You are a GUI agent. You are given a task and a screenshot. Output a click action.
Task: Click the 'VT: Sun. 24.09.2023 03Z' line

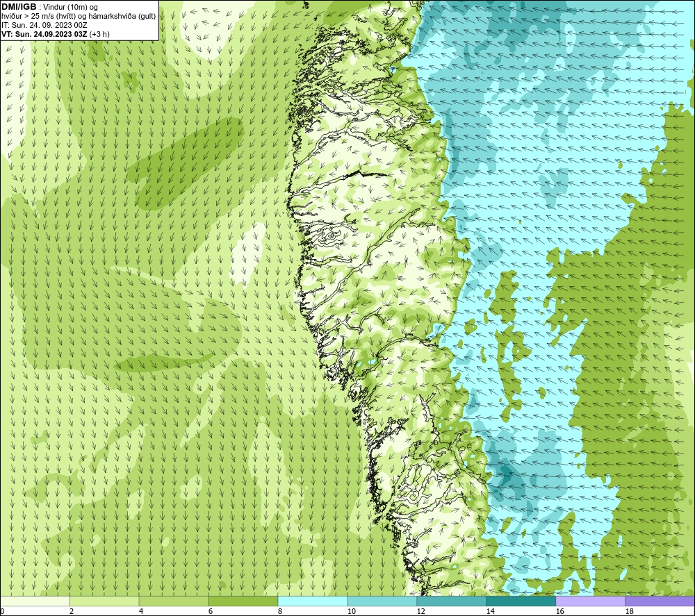click(45, 34)
